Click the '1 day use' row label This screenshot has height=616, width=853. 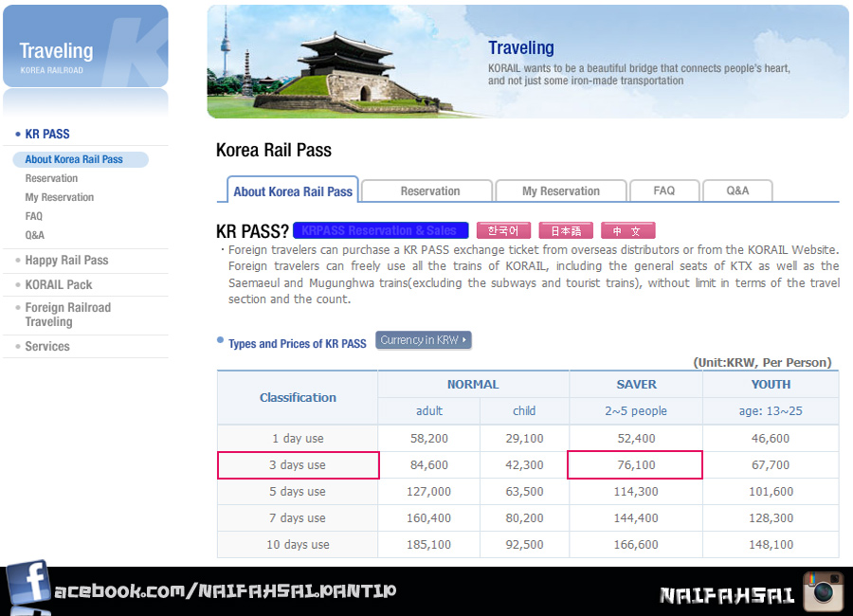click(298, 438)
